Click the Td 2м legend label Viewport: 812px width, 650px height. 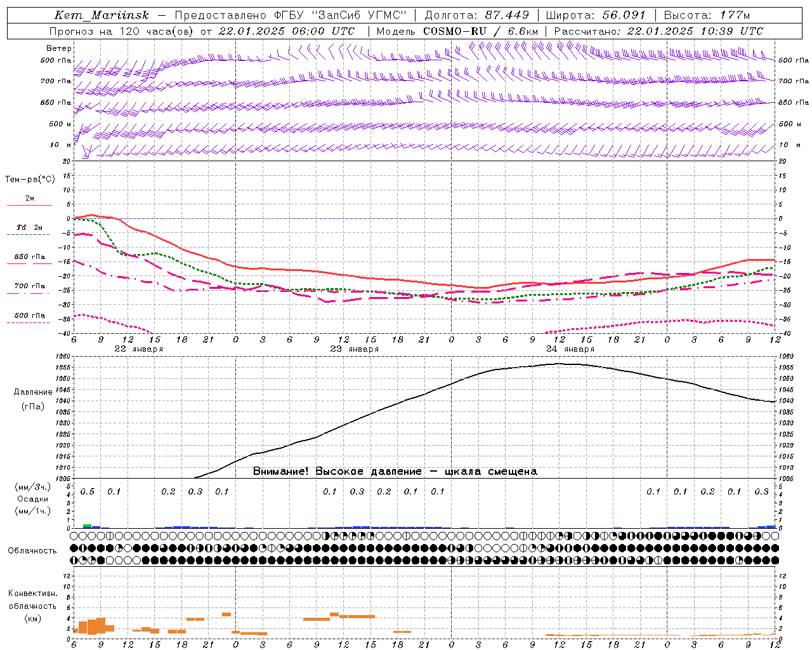click(29, 227)
